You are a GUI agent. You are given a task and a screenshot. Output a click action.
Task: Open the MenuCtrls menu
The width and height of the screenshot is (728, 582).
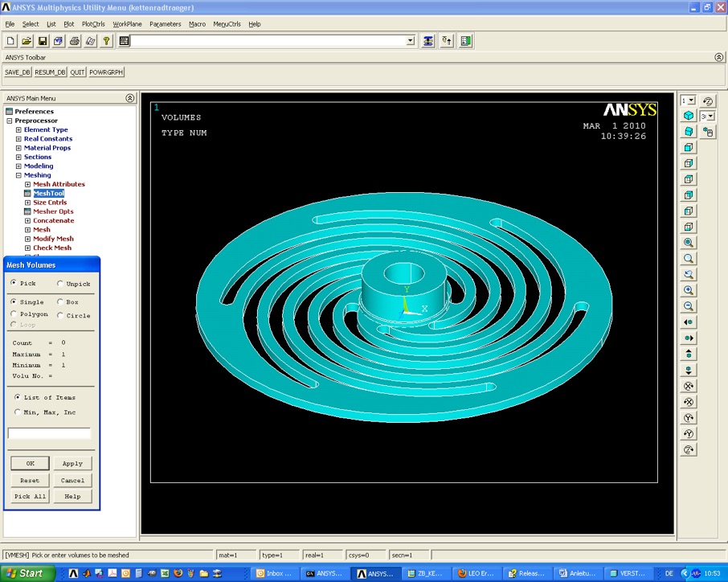(227, 24)
